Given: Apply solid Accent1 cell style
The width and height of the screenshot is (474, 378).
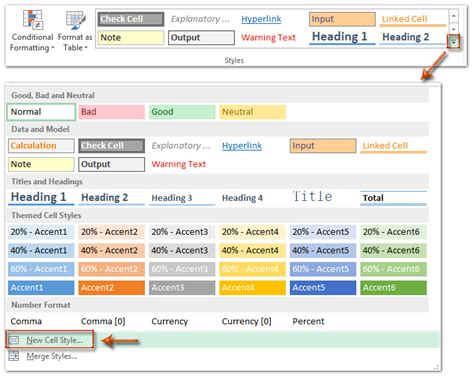Looking at the screenshot, I should [41, 288].
